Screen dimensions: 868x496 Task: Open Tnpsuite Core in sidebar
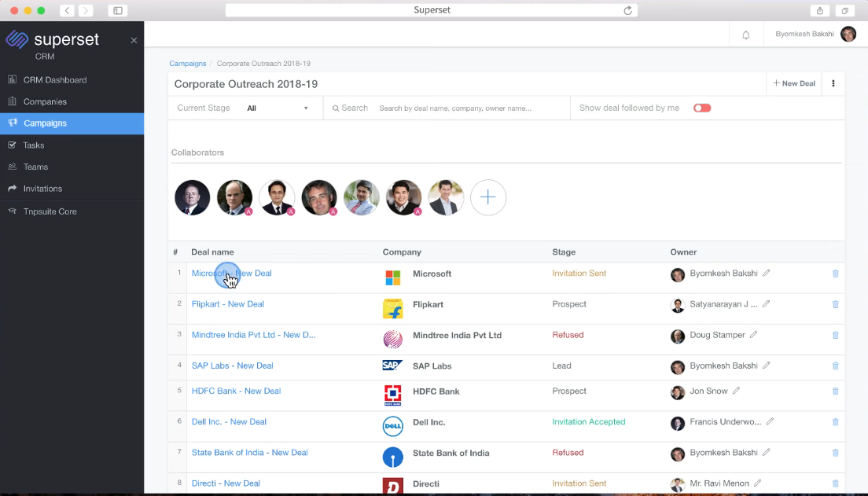72,211
